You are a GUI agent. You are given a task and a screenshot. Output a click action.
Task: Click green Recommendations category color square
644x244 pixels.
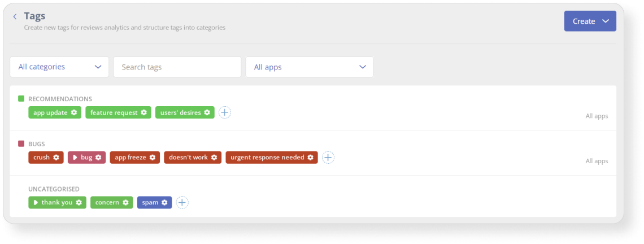coord(21,99)
